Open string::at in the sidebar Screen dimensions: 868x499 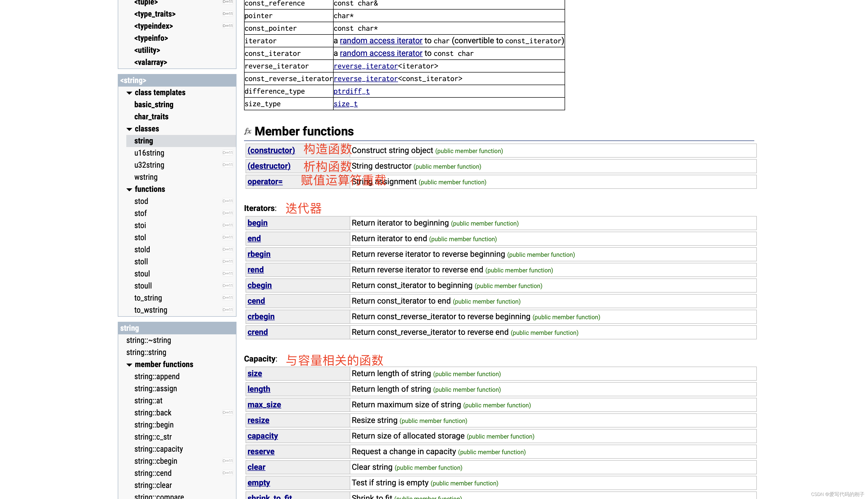click(148, 401)
